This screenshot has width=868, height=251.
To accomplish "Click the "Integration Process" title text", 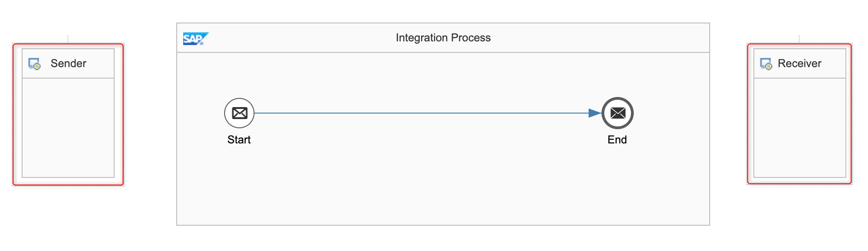I will (x=443, y=38).
